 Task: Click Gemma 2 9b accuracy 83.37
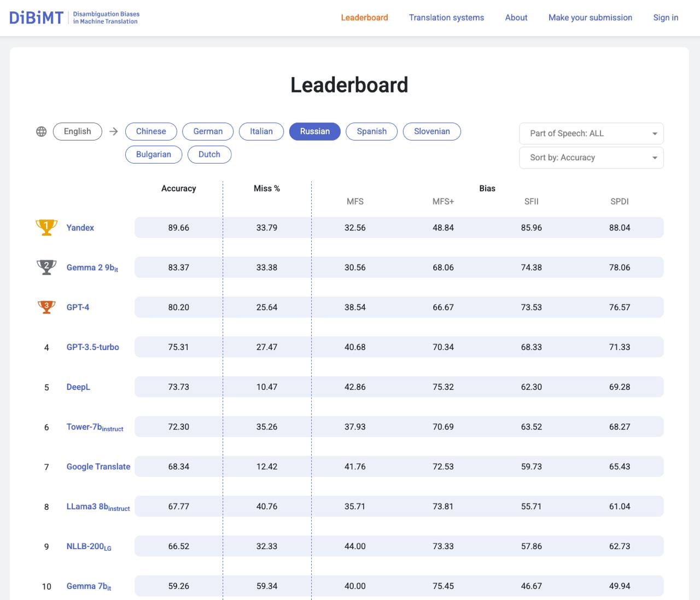tap(179, 267)
